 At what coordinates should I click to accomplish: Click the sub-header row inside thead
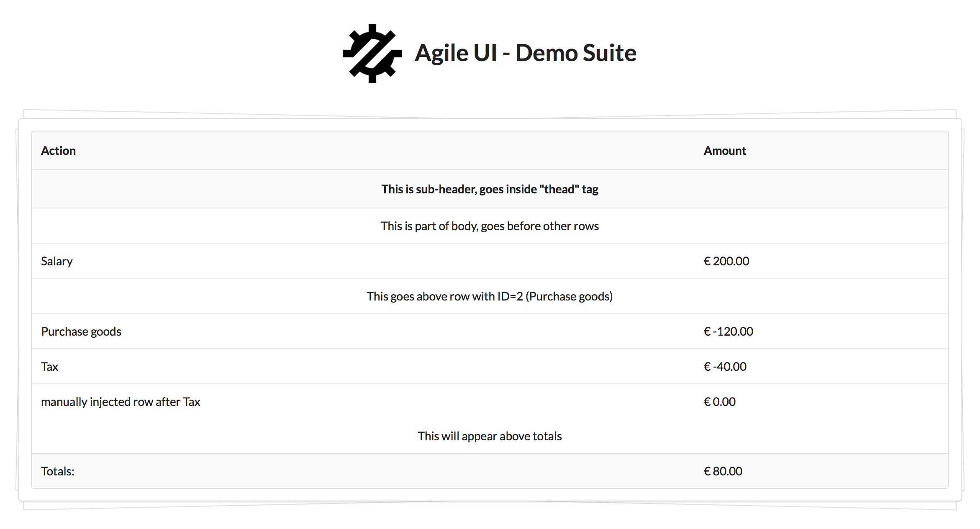(x=490, y=189)
